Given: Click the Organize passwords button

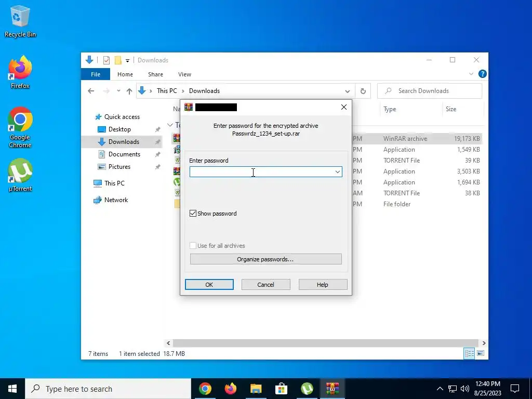Looking at the screenshot, I should pos(265,259).
